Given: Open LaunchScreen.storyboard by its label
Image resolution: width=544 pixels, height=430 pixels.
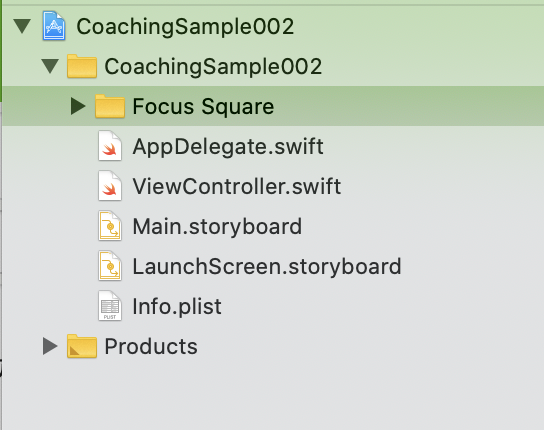Looking at the screenshot, I should click(267, 267).
